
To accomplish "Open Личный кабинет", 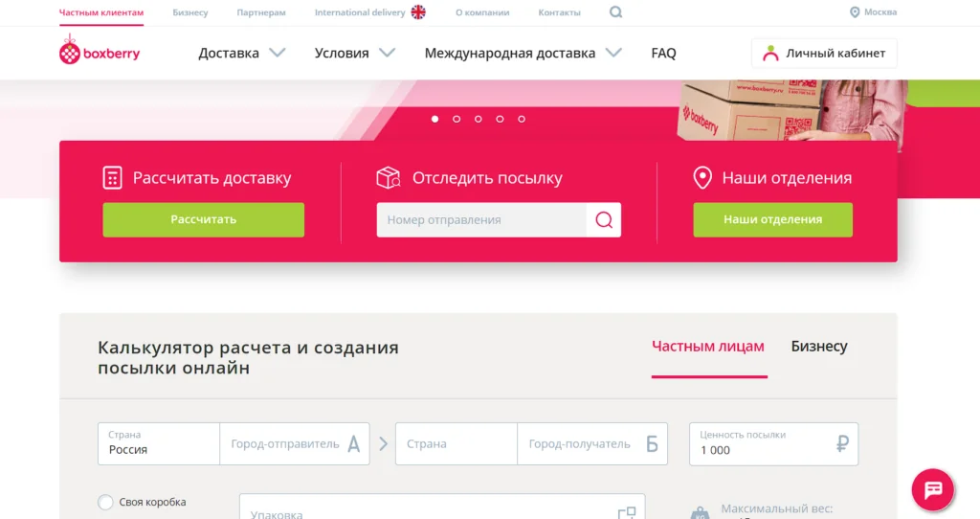I will pyautogui.click(x=824, y=54).
